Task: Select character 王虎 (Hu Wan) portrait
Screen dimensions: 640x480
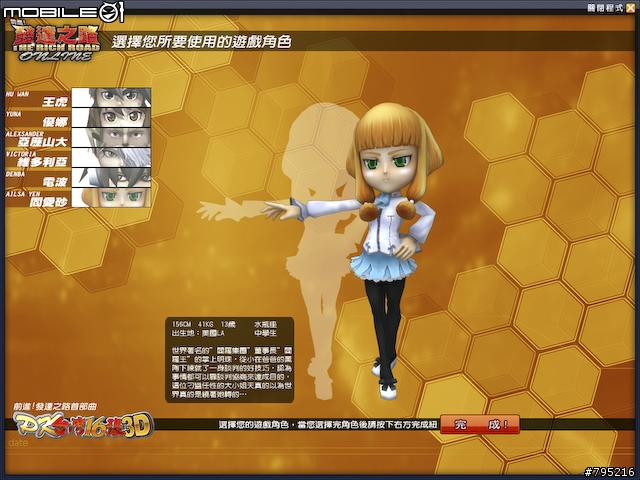Action: [111, 97]
